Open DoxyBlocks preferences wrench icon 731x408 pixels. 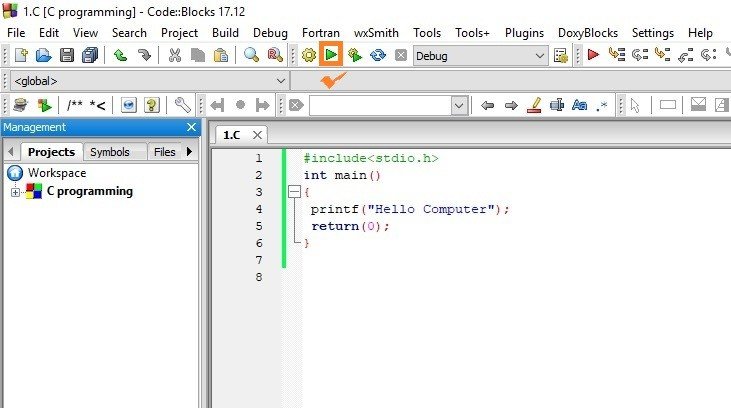[182, 105]
